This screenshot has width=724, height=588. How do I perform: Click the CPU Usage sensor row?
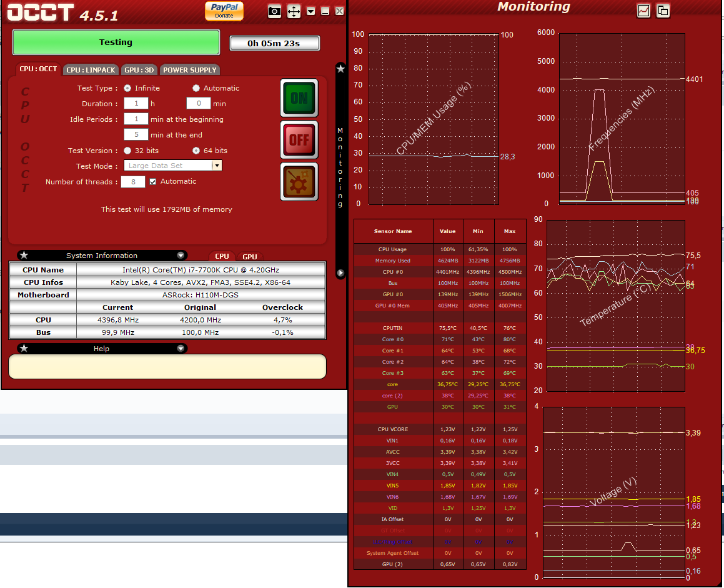440,249
